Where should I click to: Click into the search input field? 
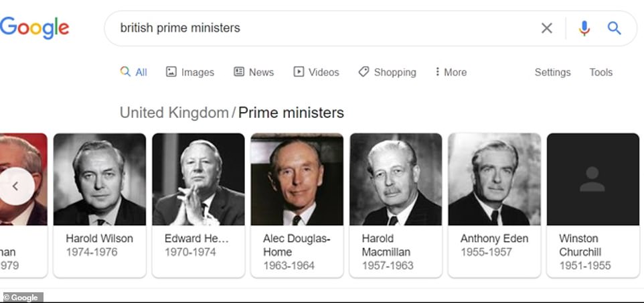click(x=321, y=28)
